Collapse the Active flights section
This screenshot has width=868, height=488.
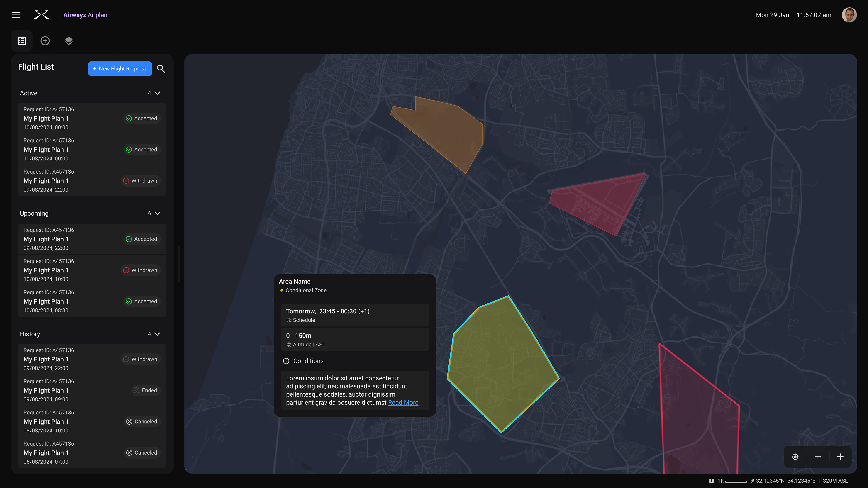click(157, 93)
